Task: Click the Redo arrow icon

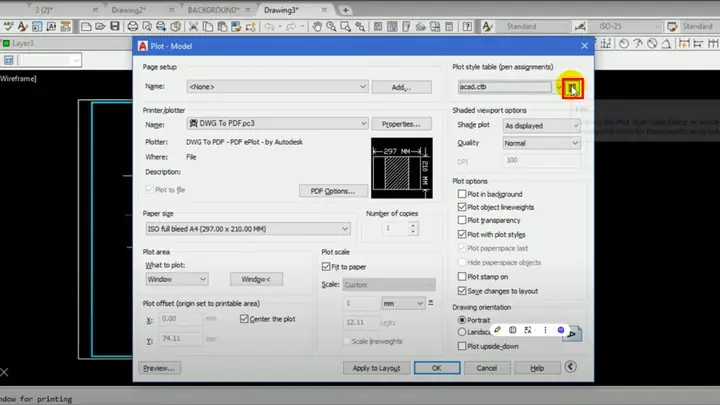Action: pyautogui.click(x=291, y=27)
